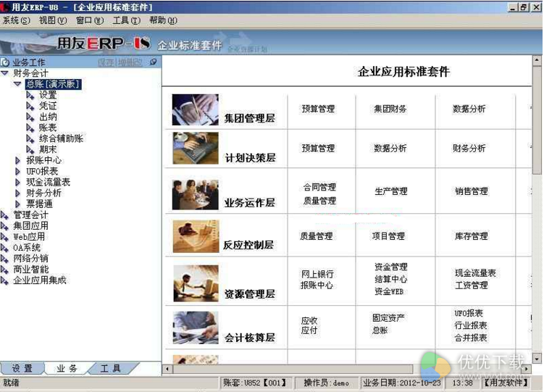Open 预算管理 in 集团管理层 row
544x392 pixels.
(318, 109)
